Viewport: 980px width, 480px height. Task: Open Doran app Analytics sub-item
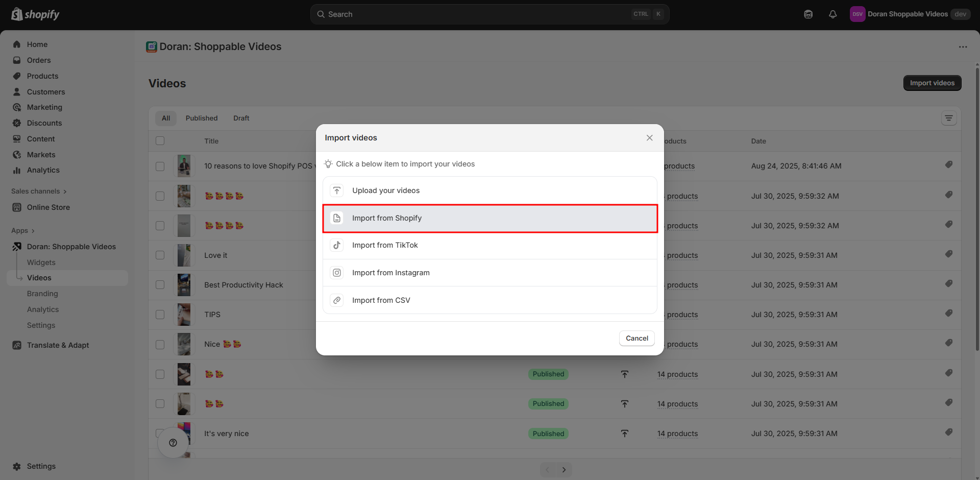coord(43,309)
